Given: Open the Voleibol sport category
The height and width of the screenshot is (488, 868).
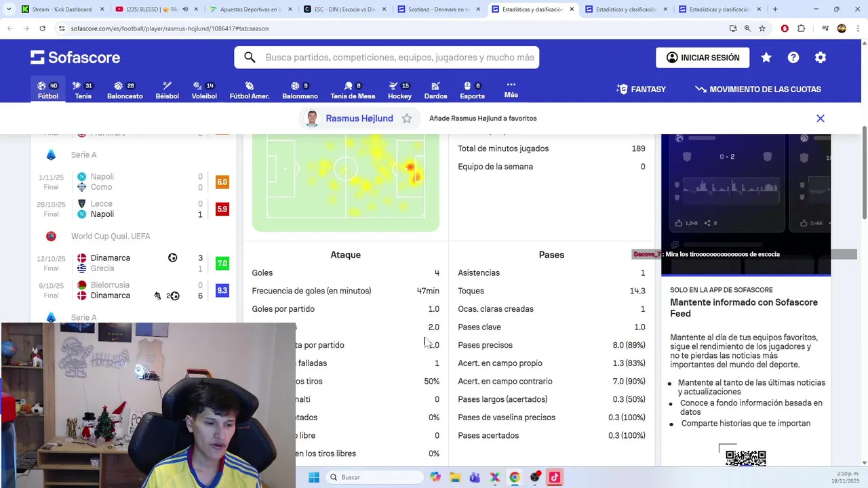Looking at the screenshot, I should 204,90.
